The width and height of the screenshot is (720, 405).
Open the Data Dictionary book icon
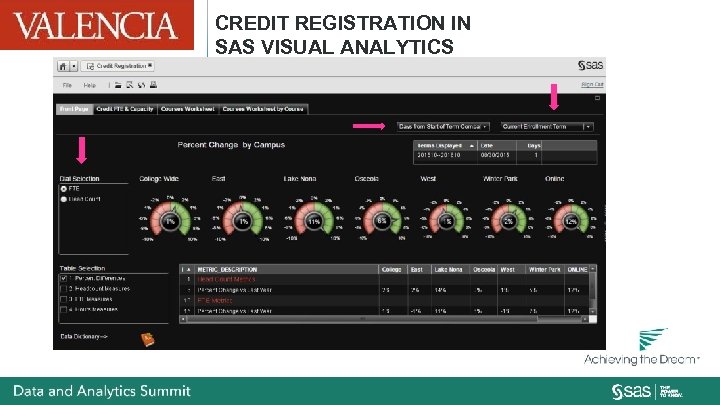[x=147, y=339]
